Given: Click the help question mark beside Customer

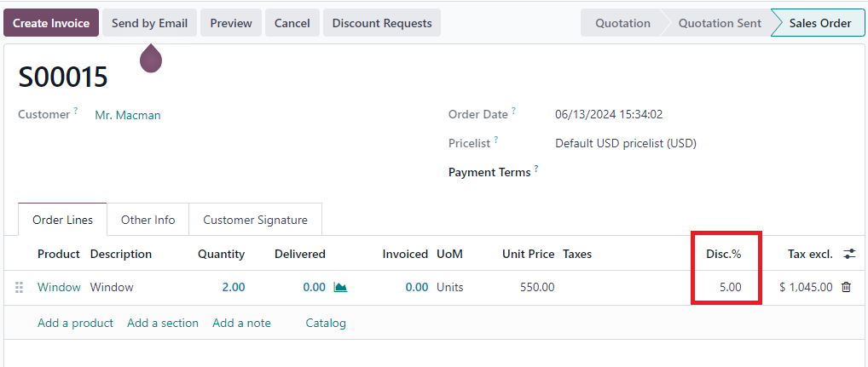Looking at the screenshot, I should click(x=76, y=111).
